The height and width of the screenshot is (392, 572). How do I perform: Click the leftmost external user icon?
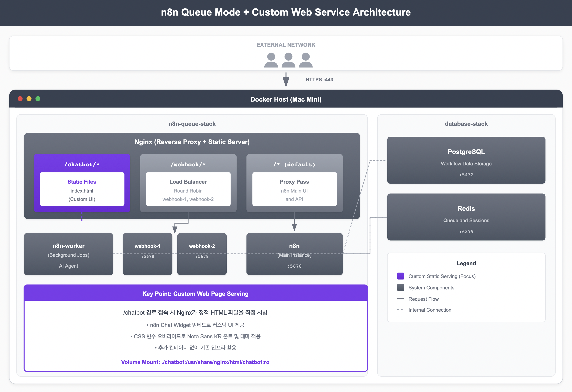coord(271,60)
